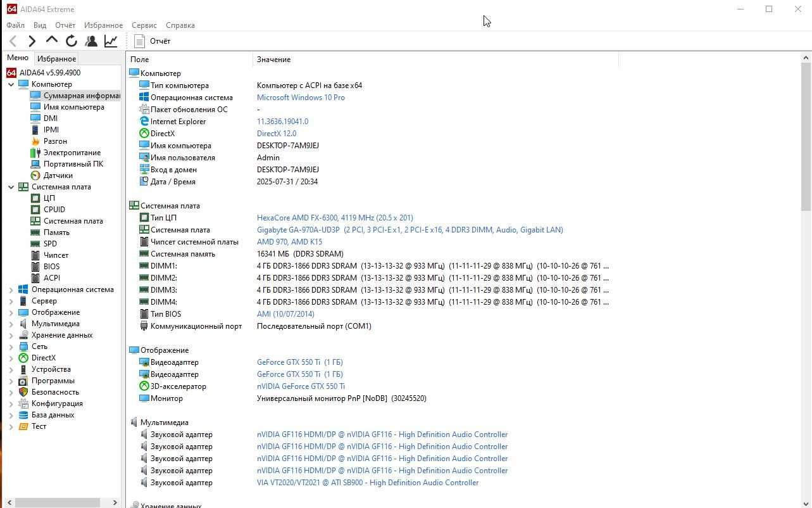Viewport: 812px width, 508px height.
Task: Click the nVIDIA GeForce GTX 550 Ti link
Action: coord(301,386)
